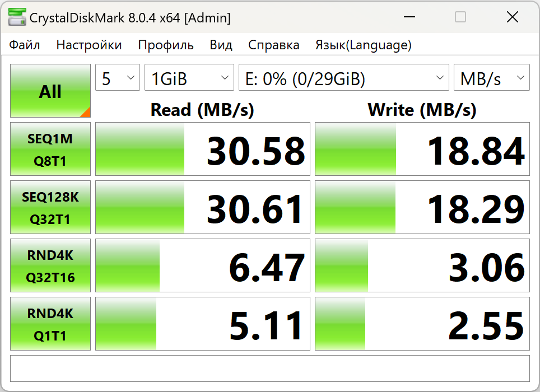This screenshot has height=392, width=540.
Task: Click the RND4K Q32T16 read result 6.47
Action: (x=203, y=265)
